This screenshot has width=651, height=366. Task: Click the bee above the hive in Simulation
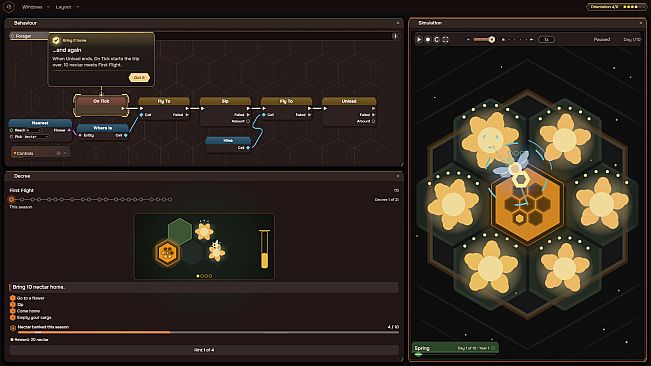(x=513, y=166)
